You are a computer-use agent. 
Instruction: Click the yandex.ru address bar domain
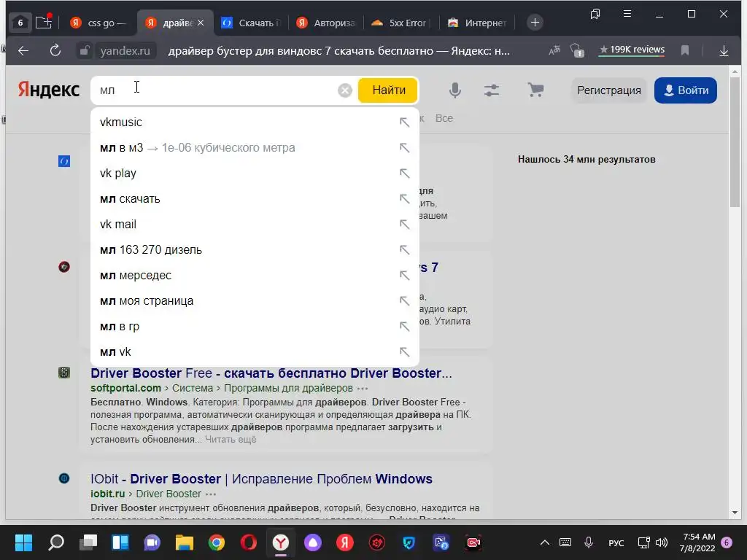pyautogui.click(x=125, y=50)
